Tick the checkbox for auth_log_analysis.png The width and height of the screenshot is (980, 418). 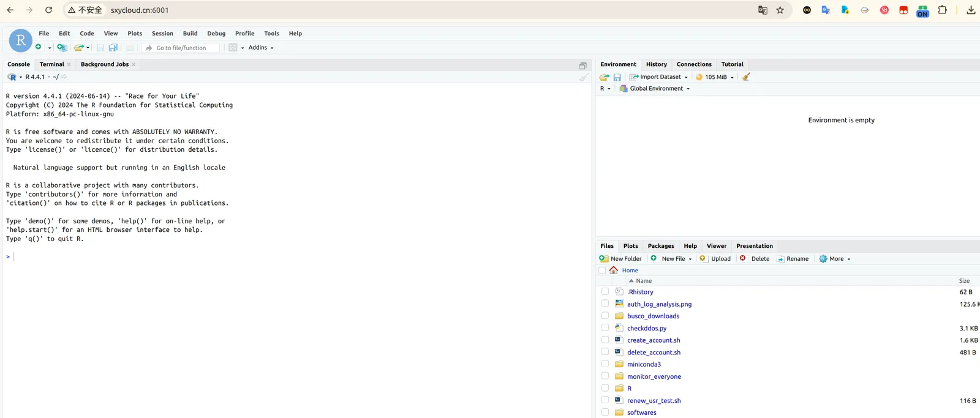click(605, 304)
